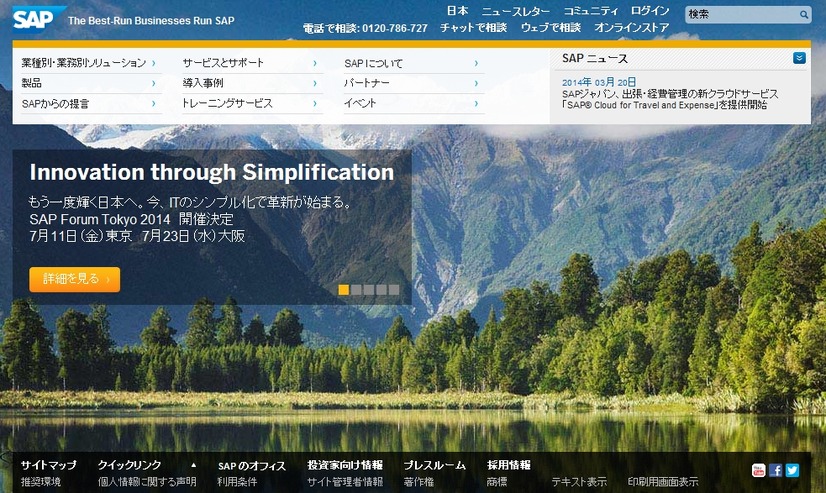Toggle クイックリンク expand triangle
826x493 pixels.
pyautogui.click(x=193, y=465)
